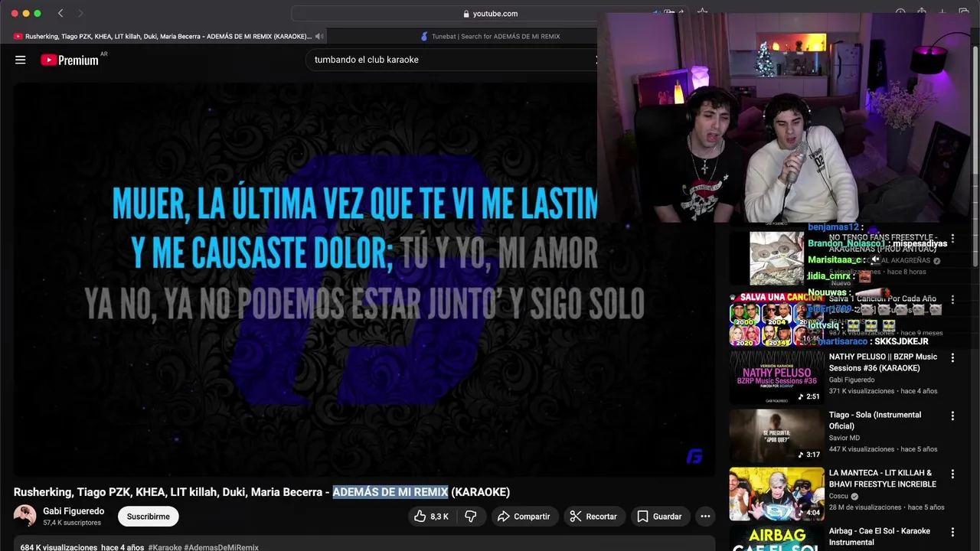Mute the karaoke tab via its speaker icon
The width and height of the screenshot is (980, 551).
pos(319,36)
